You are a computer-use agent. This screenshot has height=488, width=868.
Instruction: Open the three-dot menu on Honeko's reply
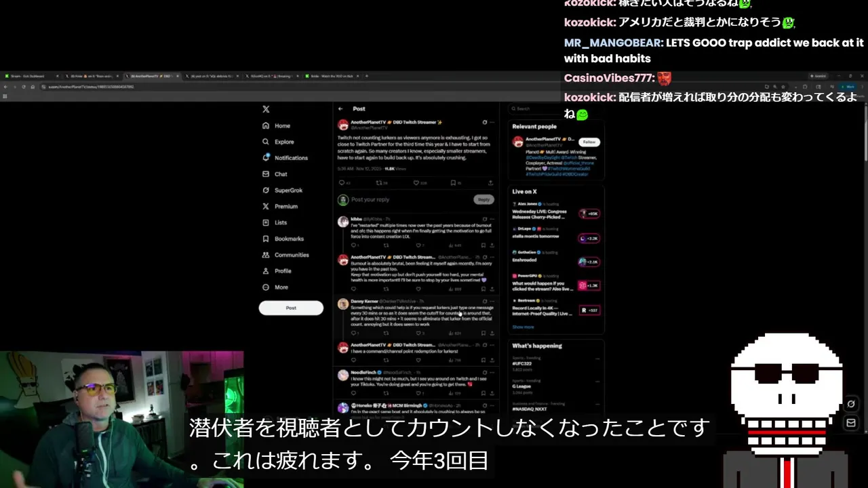tap(492, 405)
